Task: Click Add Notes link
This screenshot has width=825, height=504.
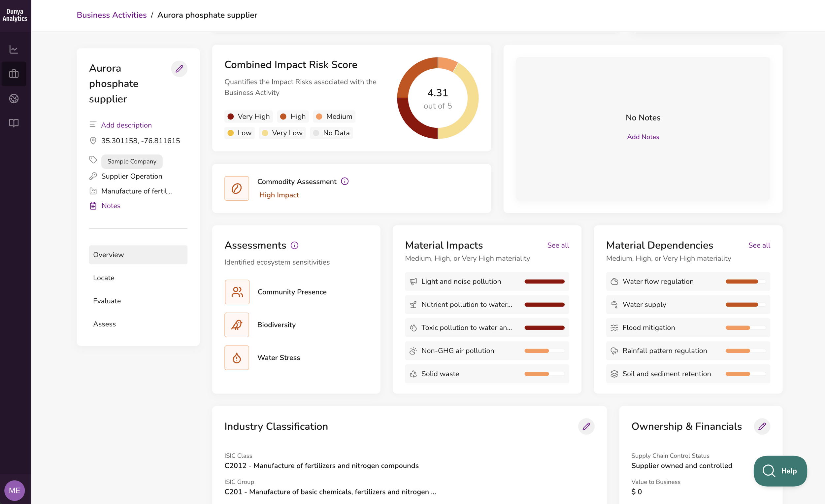Action: (x=643, y=137)
